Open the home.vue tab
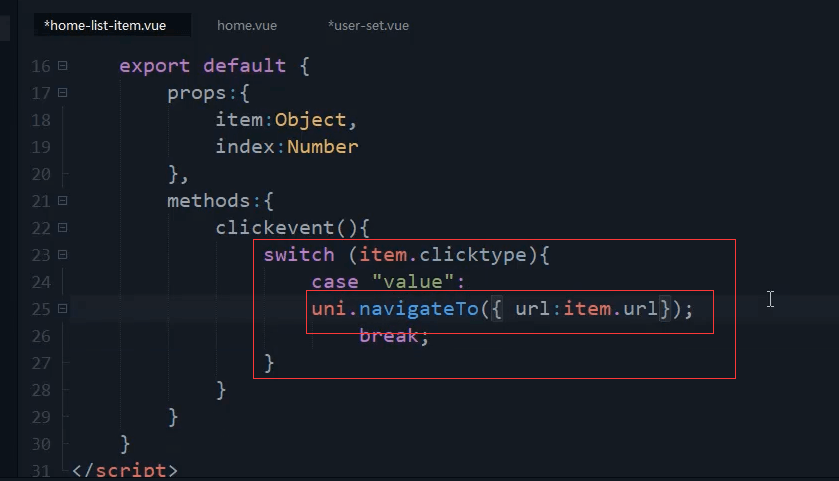The height and width of the screenshot is (481, 839). pos(247,25)
